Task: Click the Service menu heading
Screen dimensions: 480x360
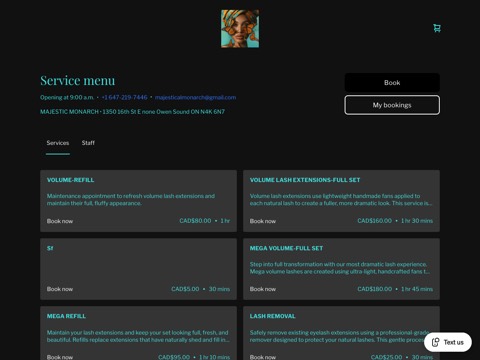Action: point(78,81)
